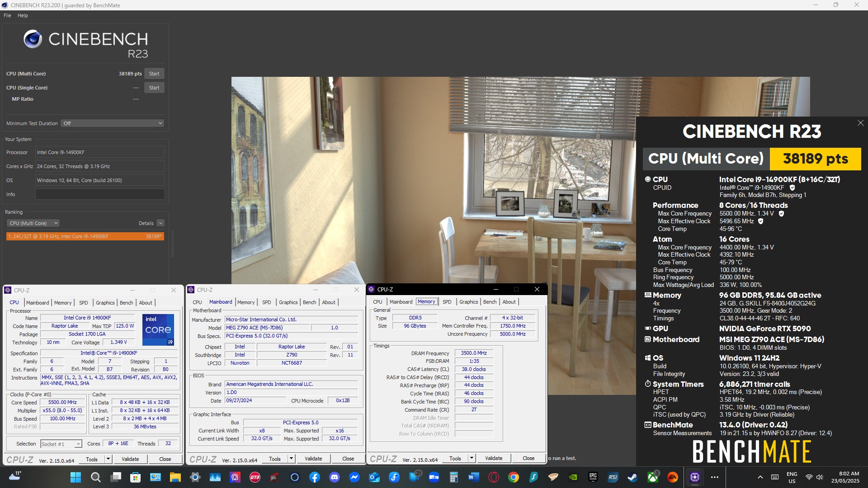
Task: Click the ENG US language indicator
Action: [792, 477]
